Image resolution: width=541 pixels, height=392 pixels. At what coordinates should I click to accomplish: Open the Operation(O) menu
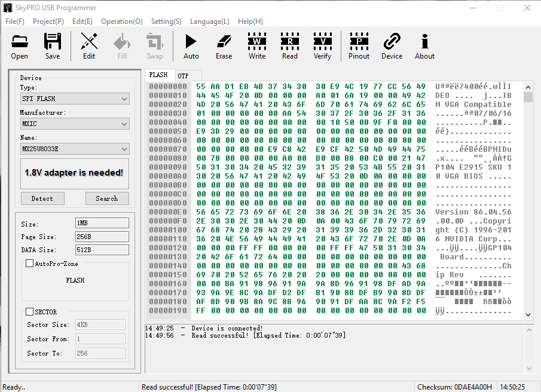122,22
